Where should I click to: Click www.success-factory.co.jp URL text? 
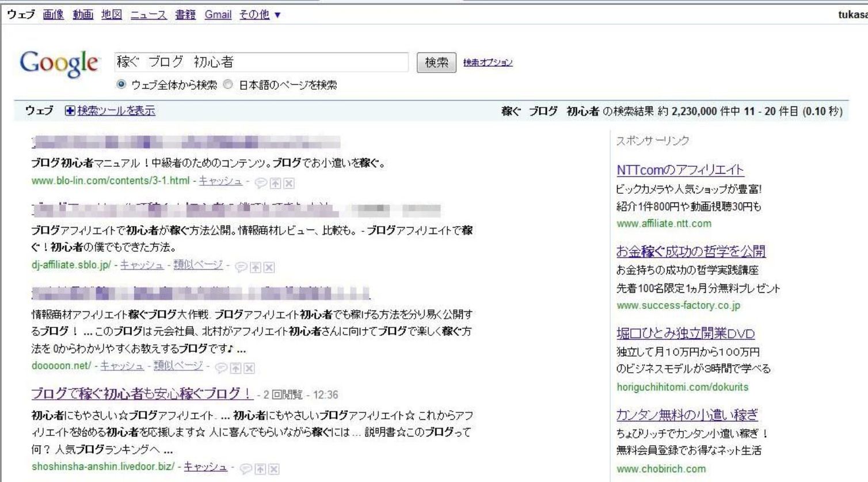pos(679,305)
